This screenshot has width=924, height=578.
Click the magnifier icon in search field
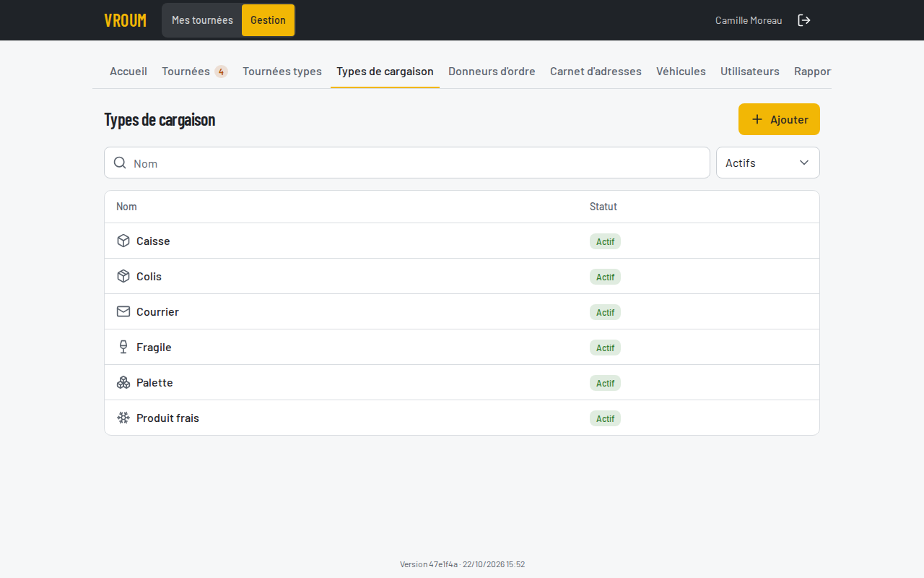[121, 163]
